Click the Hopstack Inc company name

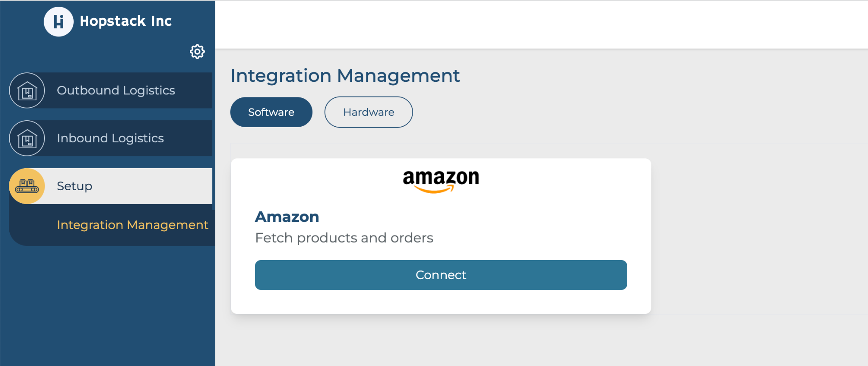126,21
